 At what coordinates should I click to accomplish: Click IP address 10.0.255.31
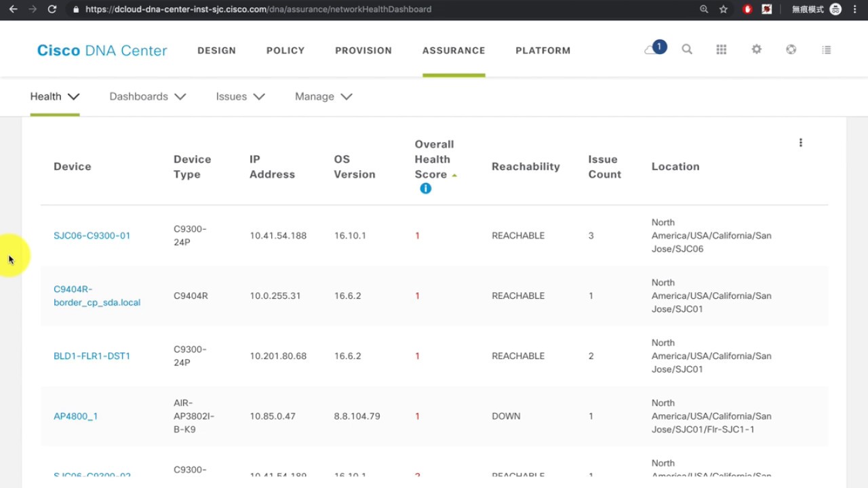click(x=275, y=296)
